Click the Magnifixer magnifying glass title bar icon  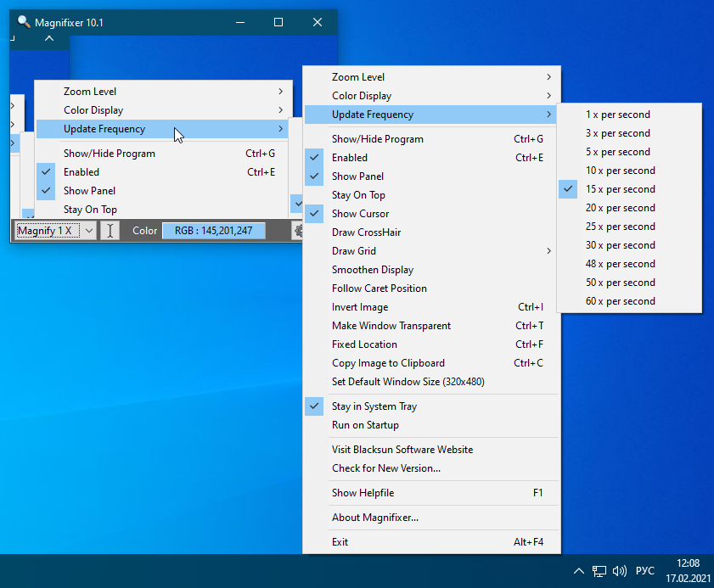click(x=23, y=22)
